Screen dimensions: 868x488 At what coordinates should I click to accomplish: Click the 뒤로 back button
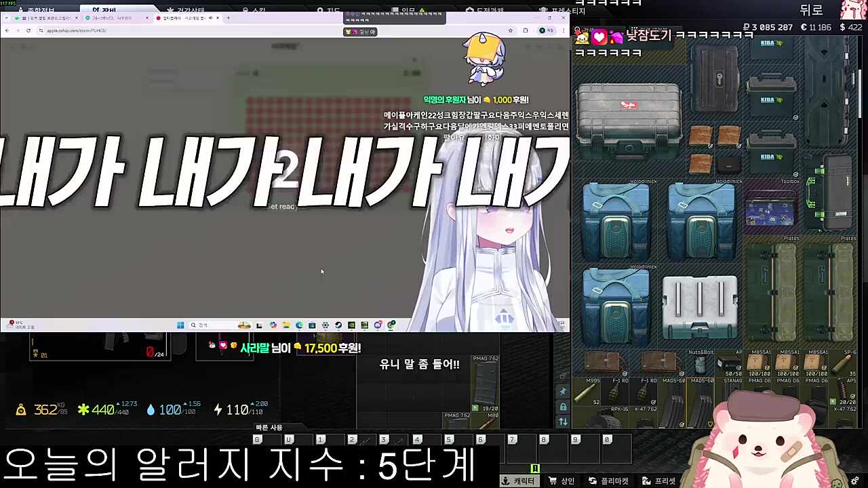click(811, 9)
